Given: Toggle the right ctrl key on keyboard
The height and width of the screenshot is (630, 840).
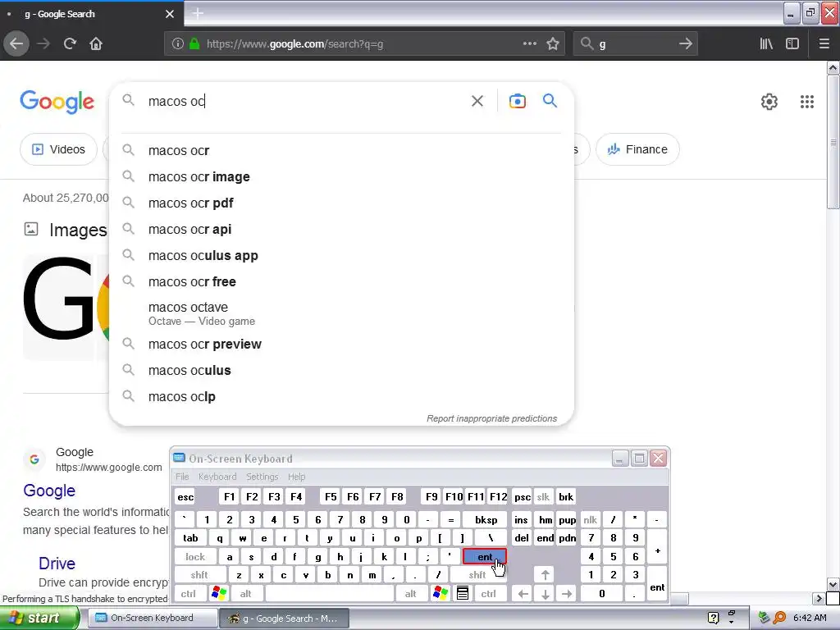Looking at the screenshot, I should (x=488, y=594).
